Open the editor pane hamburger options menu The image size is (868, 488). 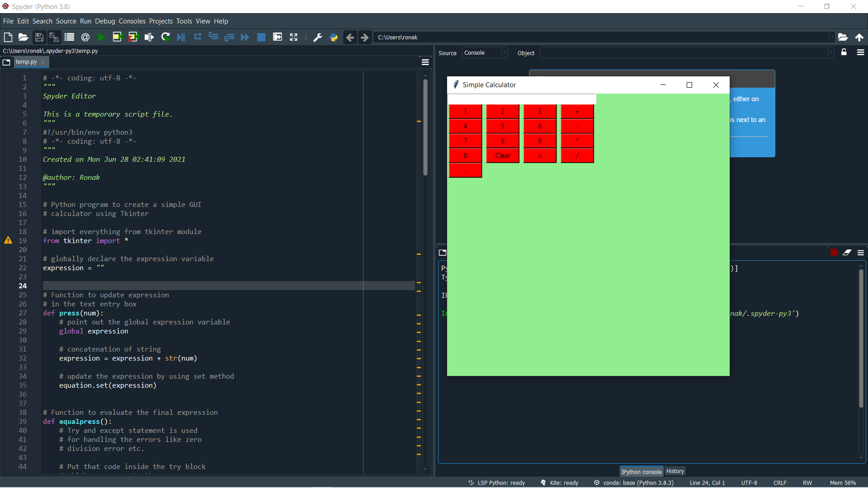[x=425, y=62]
